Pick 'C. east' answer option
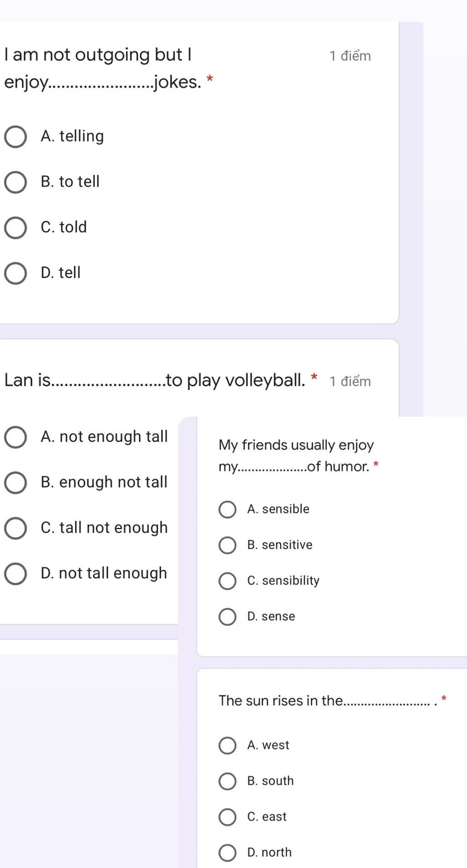Screen dimensions: 467x868 point(227,817)
